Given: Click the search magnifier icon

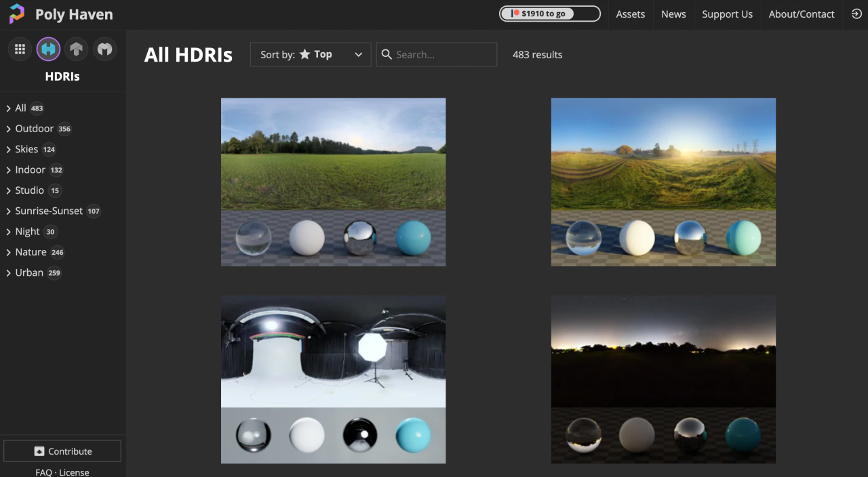Looking at the screenshot, I should (x=387, y=54).
